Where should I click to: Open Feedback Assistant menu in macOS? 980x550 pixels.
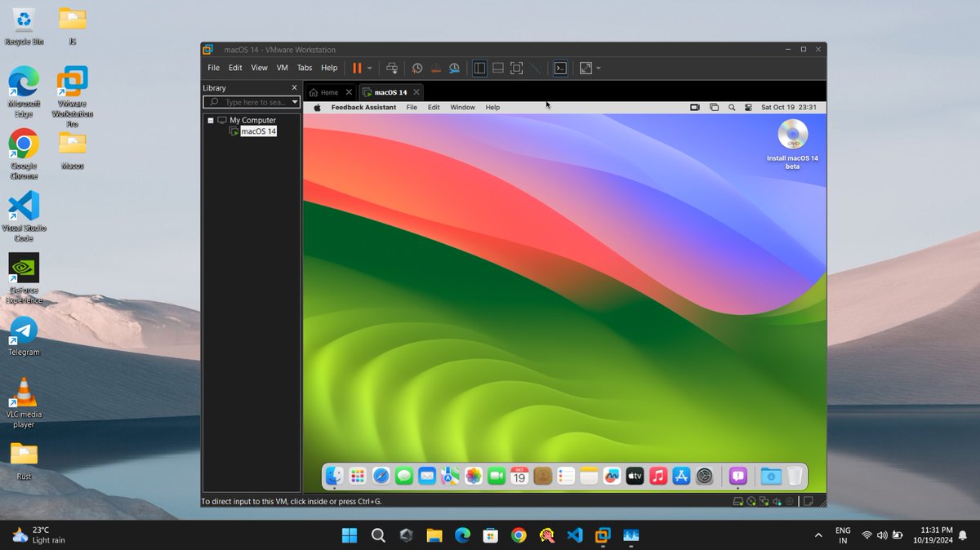(x=363, y=107)
